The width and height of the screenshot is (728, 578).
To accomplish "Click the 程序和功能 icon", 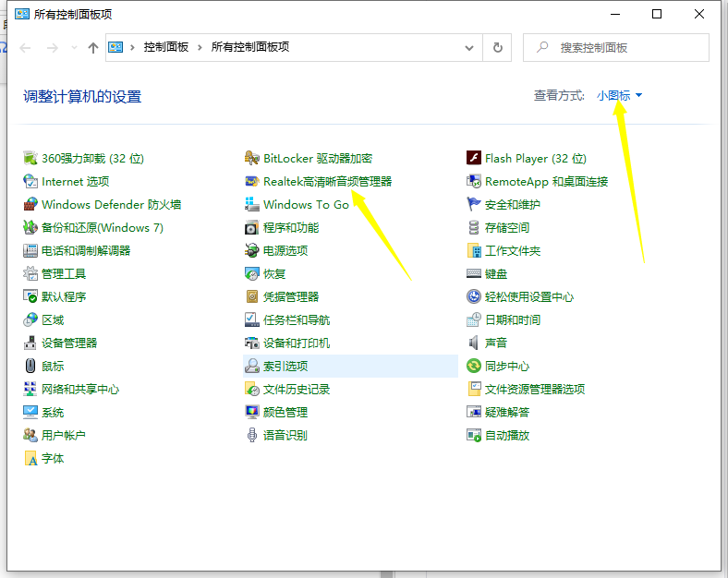I will [251, 228].
